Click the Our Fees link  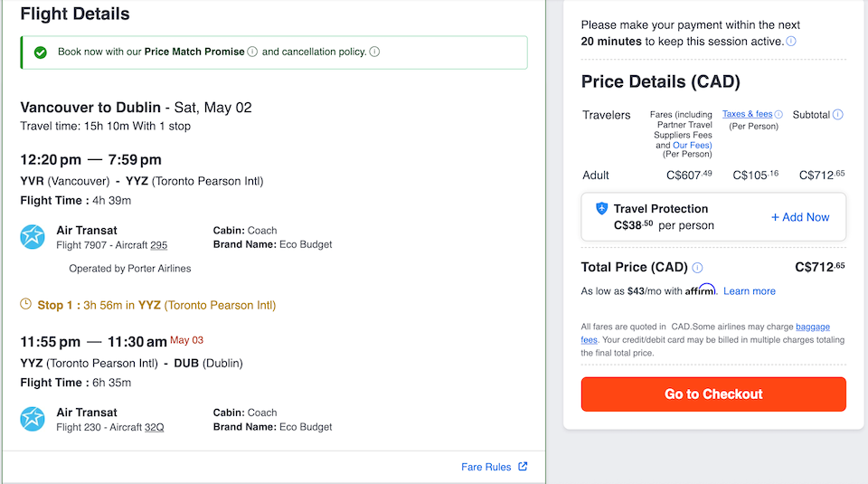[x=692, y=145]
